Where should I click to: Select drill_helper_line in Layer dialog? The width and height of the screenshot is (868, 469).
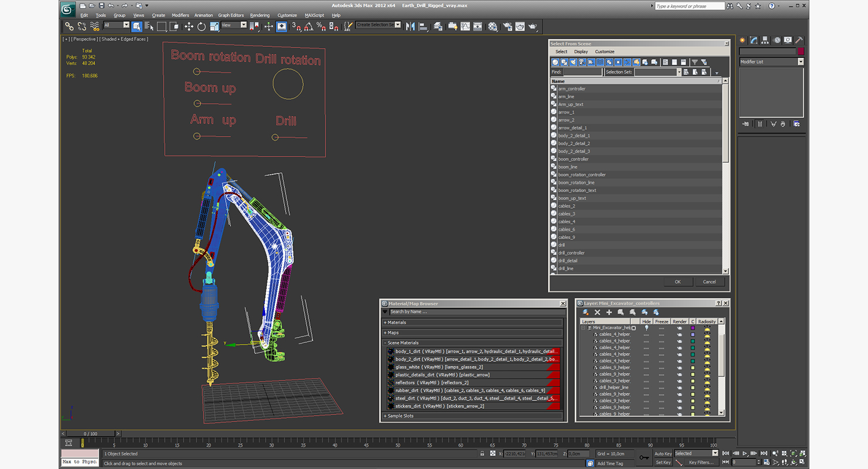pyautogui.click(x=613, y=388)
